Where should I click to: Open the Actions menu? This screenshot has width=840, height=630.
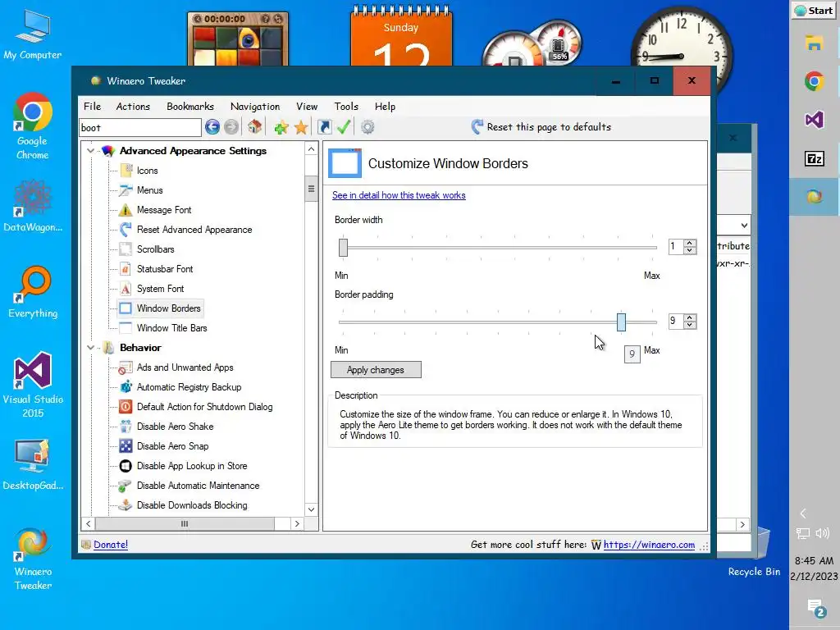click(x=133, y=106)
